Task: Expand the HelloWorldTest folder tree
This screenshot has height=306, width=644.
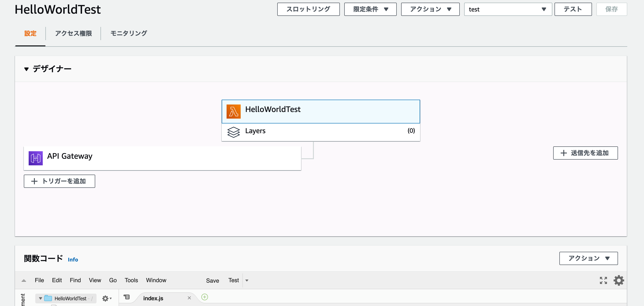Action: (41, 298)
